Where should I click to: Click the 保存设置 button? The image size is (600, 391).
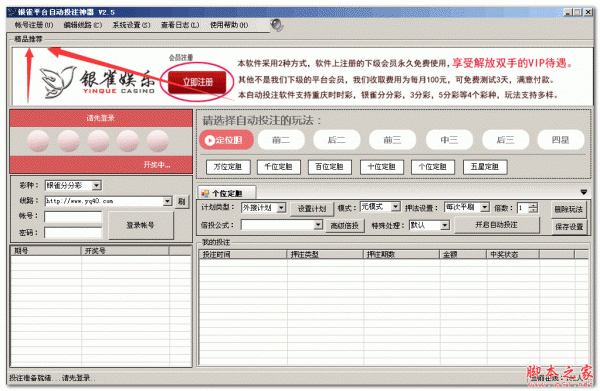[x=569, y=226]
